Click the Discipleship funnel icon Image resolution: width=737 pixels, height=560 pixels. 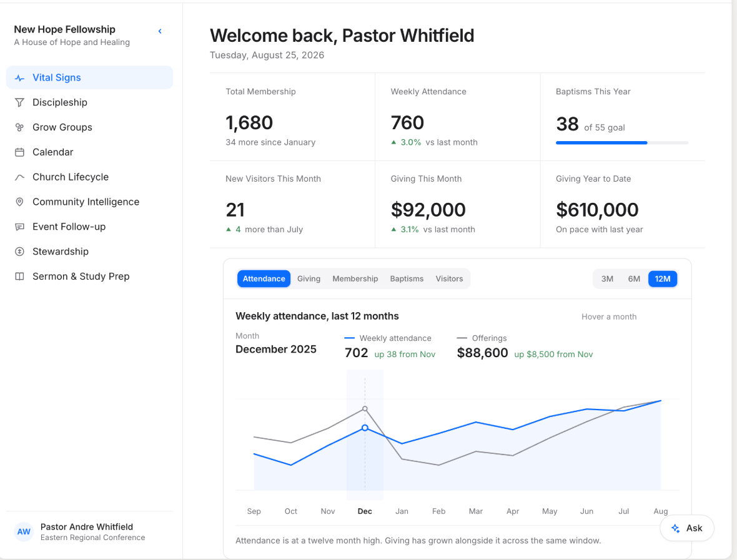(x=19, y=102)
